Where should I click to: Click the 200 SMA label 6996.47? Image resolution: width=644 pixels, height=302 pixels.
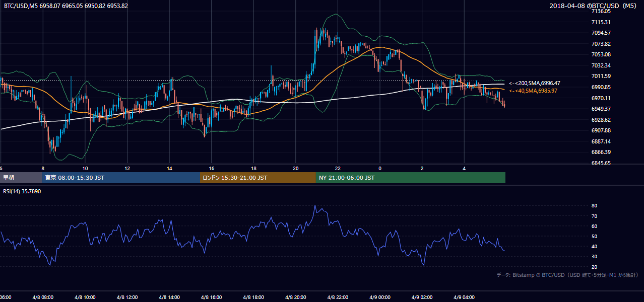(x=535, y=83)
